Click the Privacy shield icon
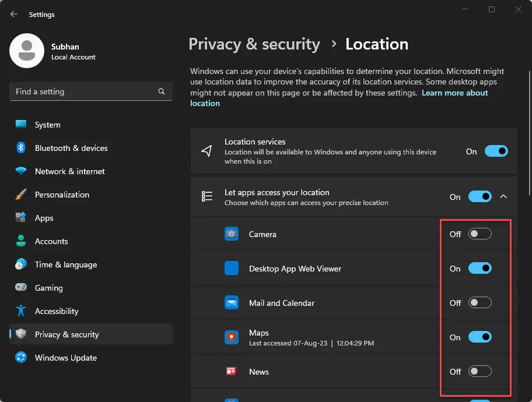 (x=21, y=334)
